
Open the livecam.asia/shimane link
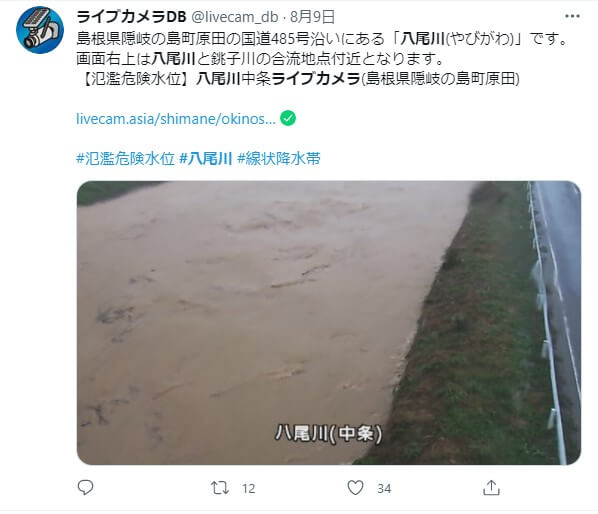tap(176, 119)
